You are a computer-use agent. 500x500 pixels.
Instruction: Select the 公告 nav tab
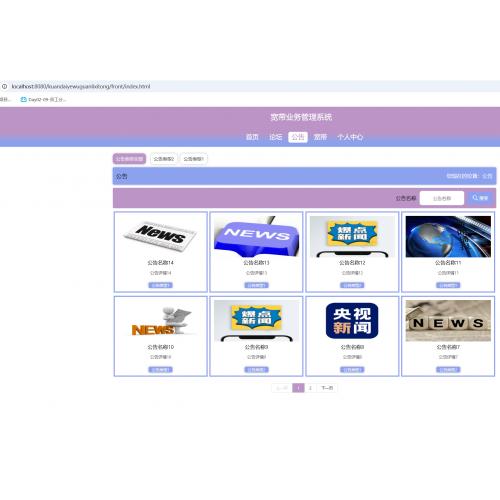[298, 137]
